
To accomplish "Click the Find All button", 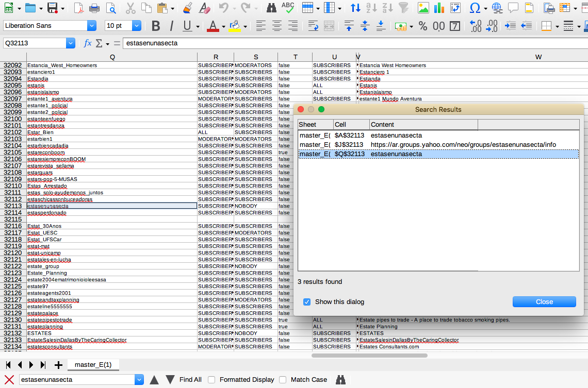I will click(x=190, y=380).
